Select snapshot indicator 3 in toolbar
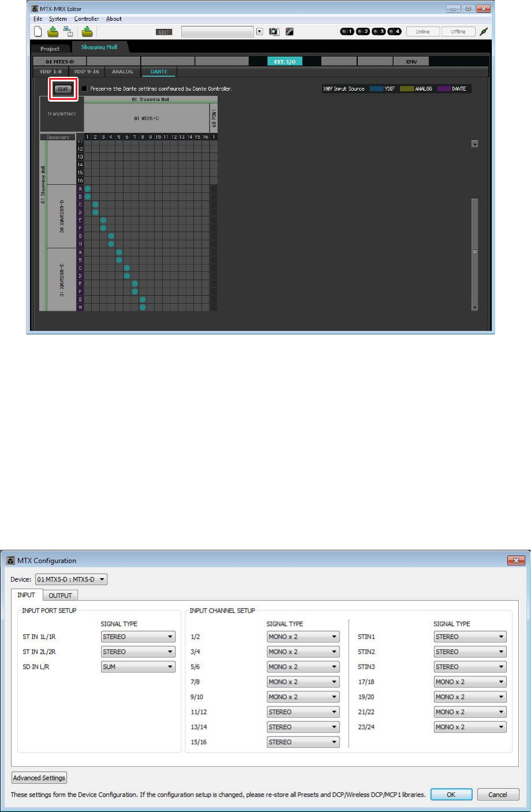Screen dimensions: 531x812 (379, 32)
